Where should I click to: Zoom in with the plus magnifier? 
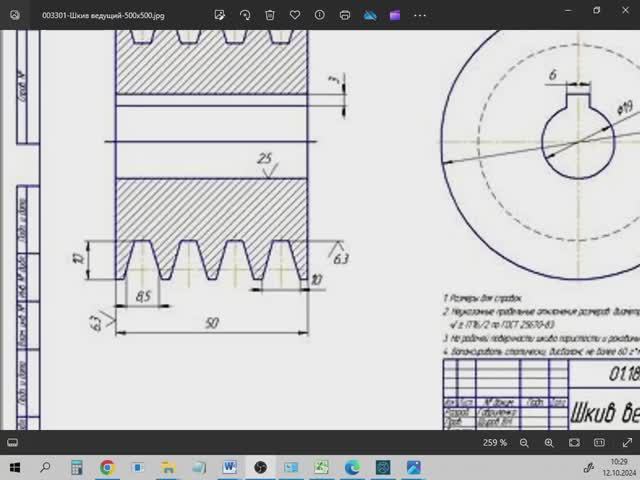click(549, 442)
